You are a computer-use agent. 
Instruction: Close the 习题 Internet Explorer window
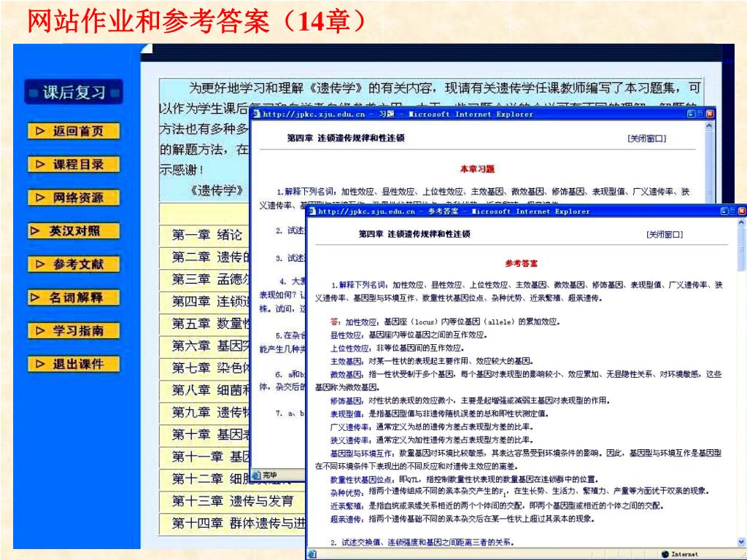pyautogui.click(x=710, y=114)
